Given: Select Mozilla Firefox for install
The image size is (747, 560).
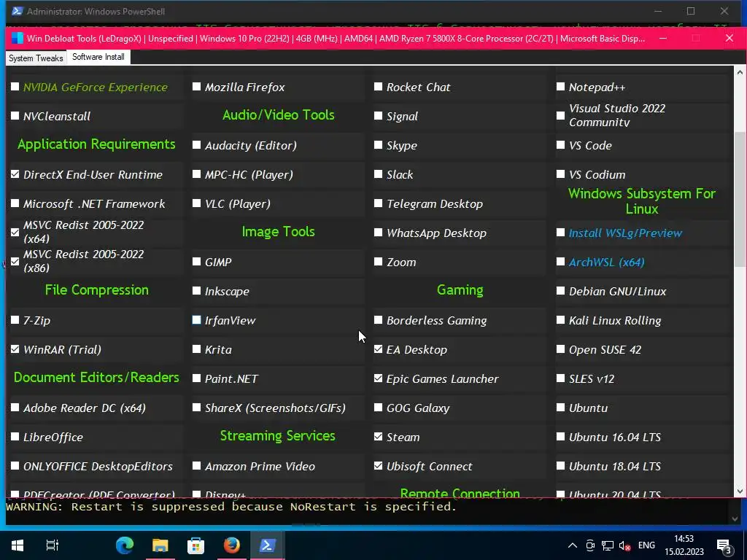Looking at the screenshot, I should [197, 87].
